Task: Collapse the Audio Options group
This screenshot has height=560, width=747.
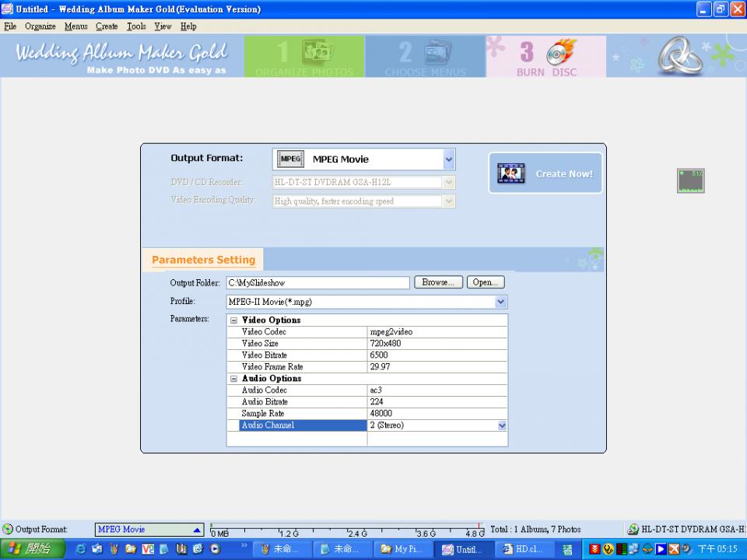Action: [x=234, y=379]
